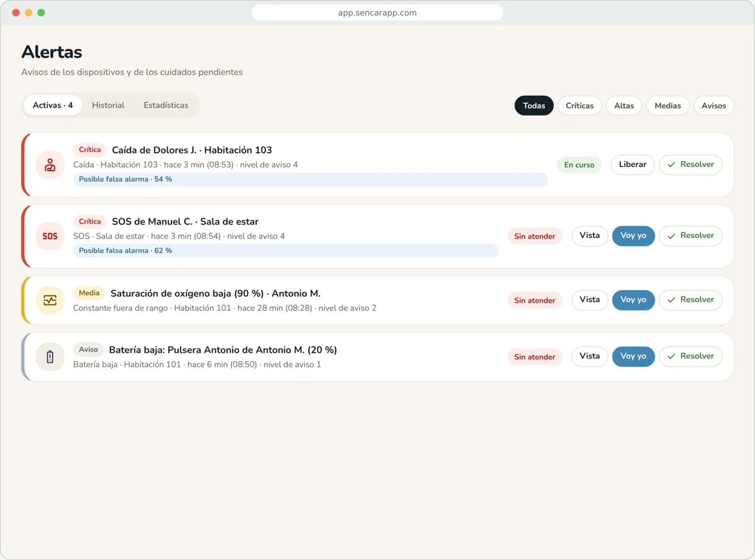
Task: Resolve the Batería baja alert
Action: click(x=690, y=357)
